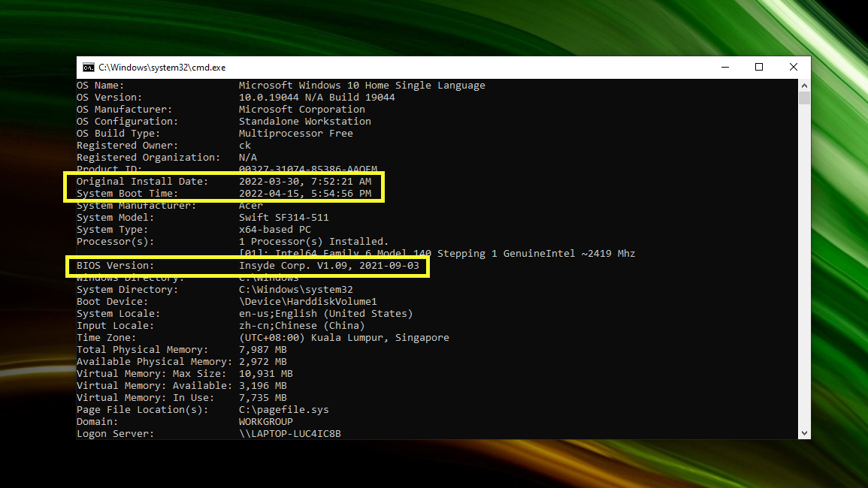
Task: Click the Input Locale value zh-cn;Chinese (China)
Action: pos(301,326)
